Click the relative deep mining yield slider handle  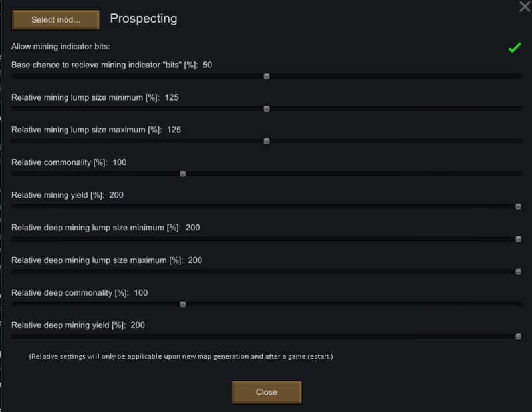tap(519, 337)
